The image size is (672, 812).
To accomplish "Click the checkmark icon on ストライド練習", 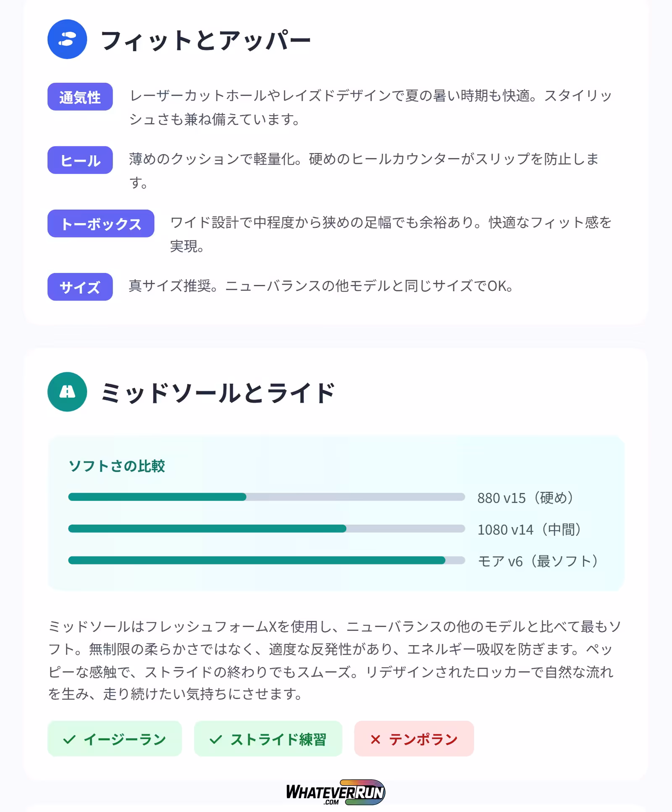I will coord(216,739).
